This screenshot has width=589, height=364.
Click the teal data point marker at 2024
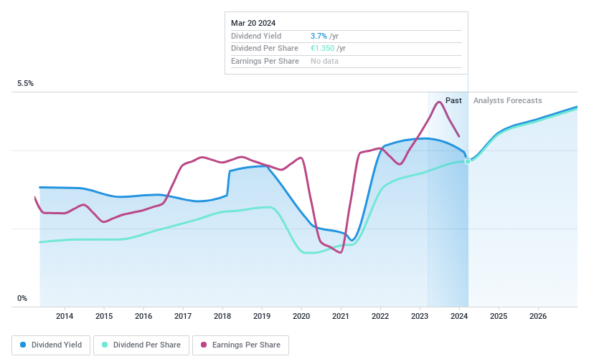[468, 161]
